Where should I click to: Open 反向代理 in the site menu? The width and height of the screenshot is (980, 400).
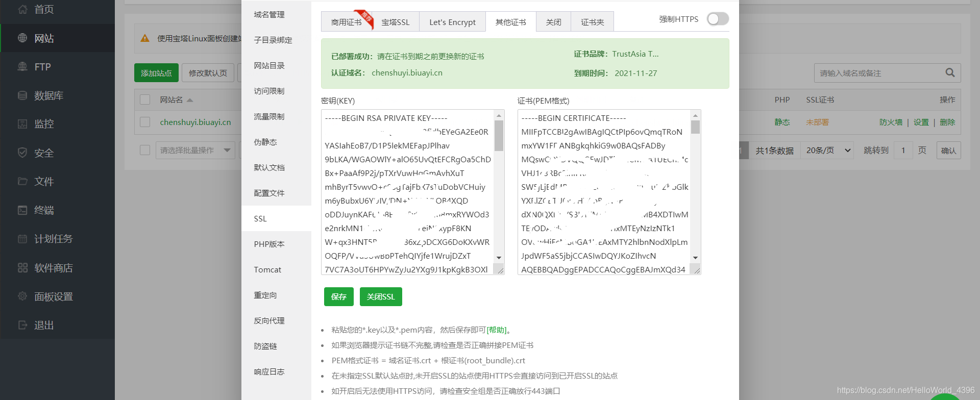(276, 320)
